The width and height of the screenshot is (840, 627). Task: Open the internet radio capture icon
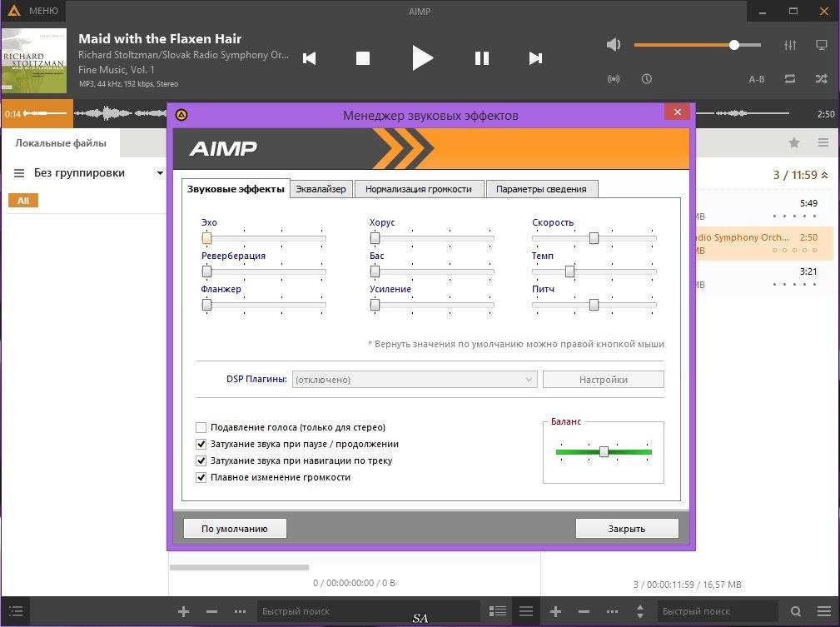tap(614, 79)
